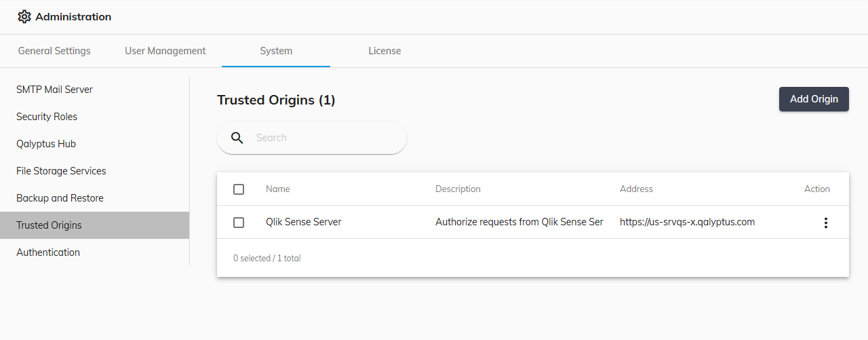Go to Backup and Restore

[94, 198]
